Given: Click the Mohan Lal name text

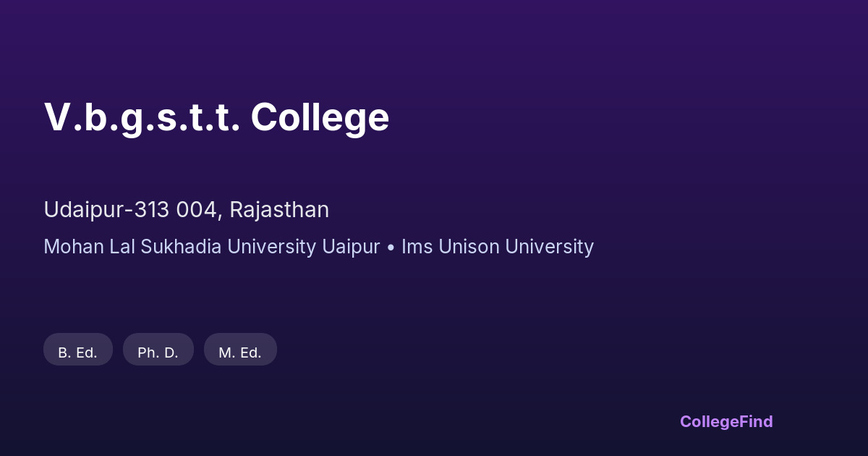Looking at the screenshot, I should click(x=90, y=247).
